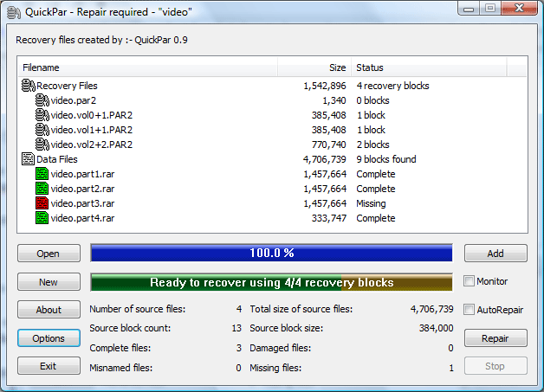
Task: Close the QuickPar window
Action: click(519, 9)
